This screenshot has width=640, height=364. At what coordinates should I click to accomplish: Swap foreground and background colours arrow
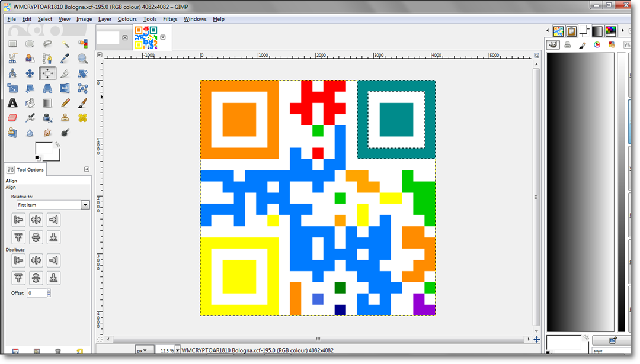57,144
